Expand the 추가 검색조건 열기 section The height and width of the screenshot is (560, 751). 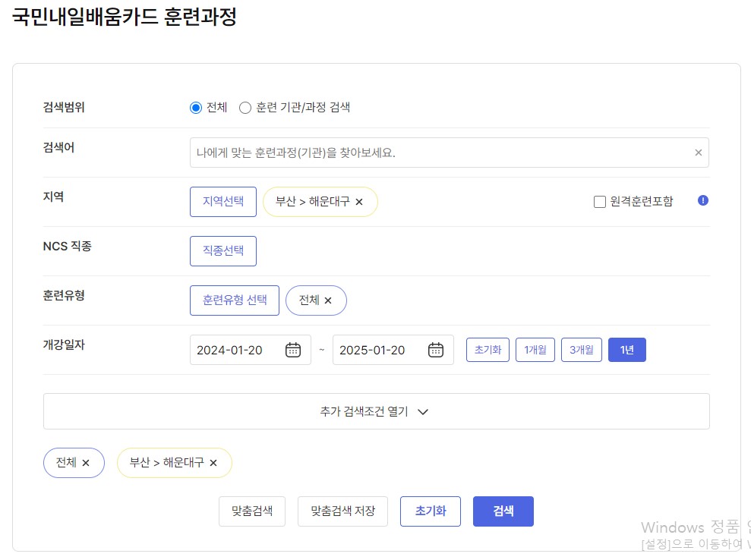coord(377,411)
